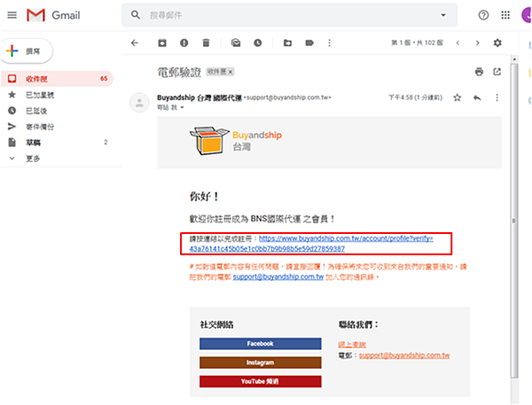Open the labels icon
Image resolution: width=532 pixels, height=405 pixels.
point(309,43)
